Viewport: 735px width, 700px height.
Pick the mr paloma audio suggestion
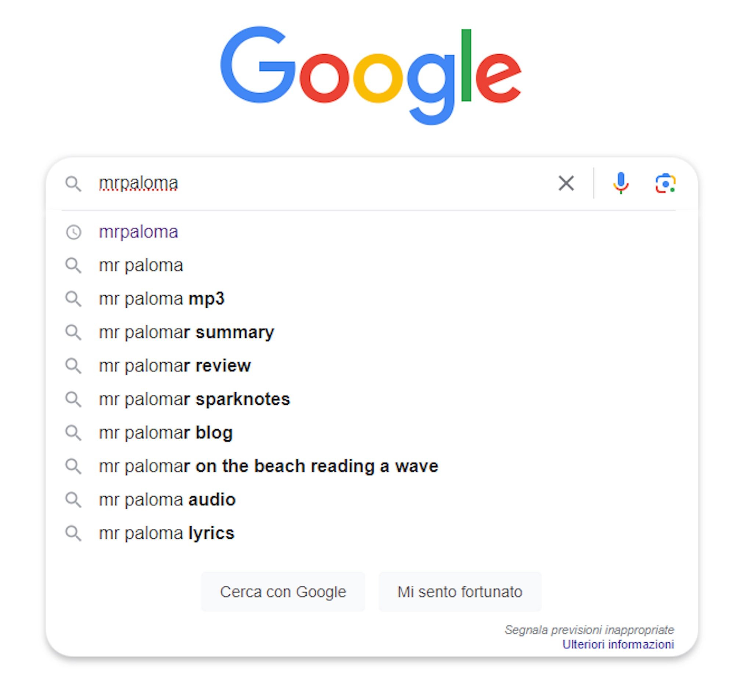(x=167, y=499)
